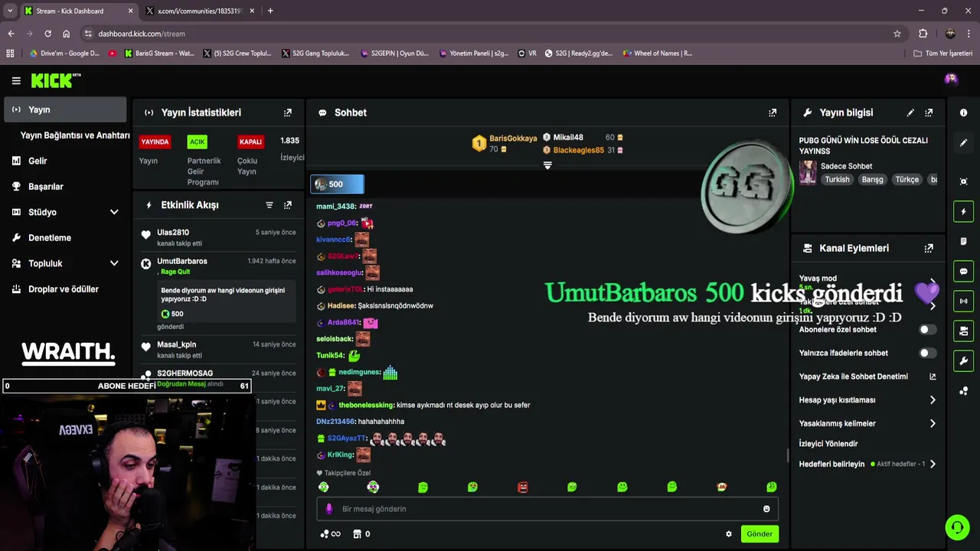980x551 pixels.
Task: Click Ulas2810 in the activity feed
Action: click(x=173, y=233)
